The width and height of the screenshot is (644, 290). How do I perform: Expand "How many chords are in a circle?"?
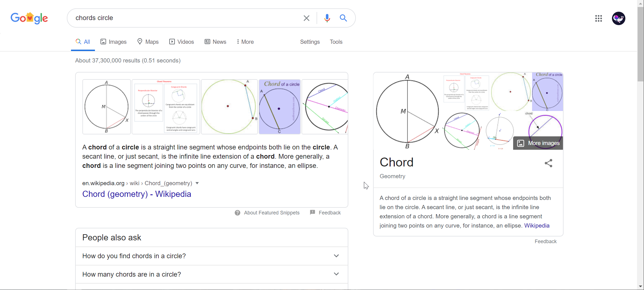pyautogui.click(x=336, y=274)
